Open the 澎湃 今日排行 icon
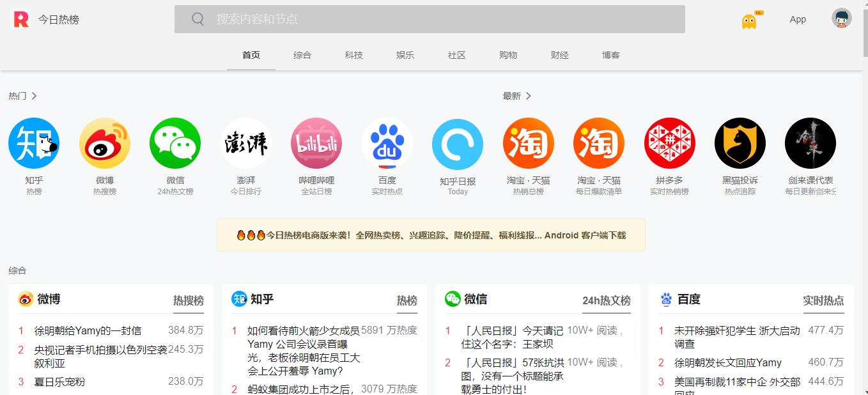Viewport: 868px width, 395px height. (x=246, y=143)
